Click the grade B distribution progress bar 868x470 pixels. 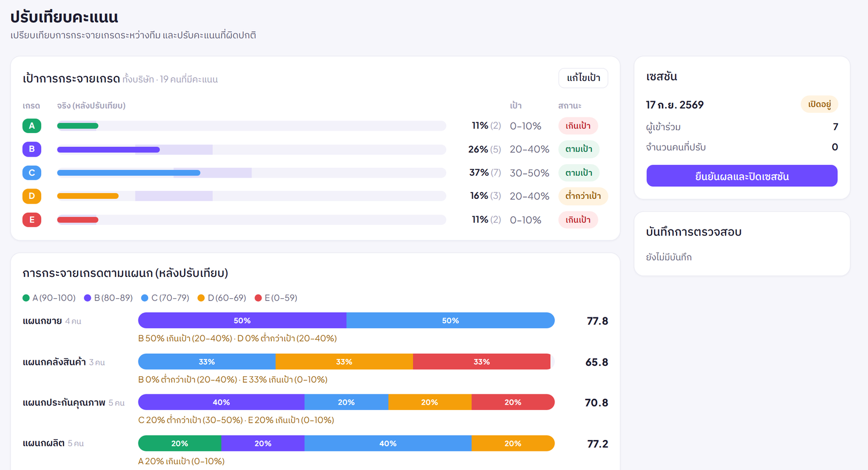251,150
